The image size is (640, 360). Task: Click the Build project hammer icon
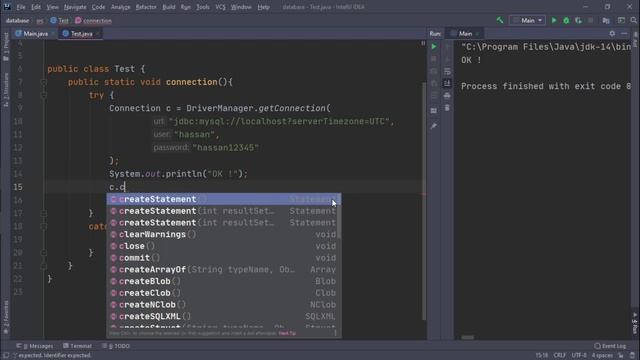tap(500, 20)
